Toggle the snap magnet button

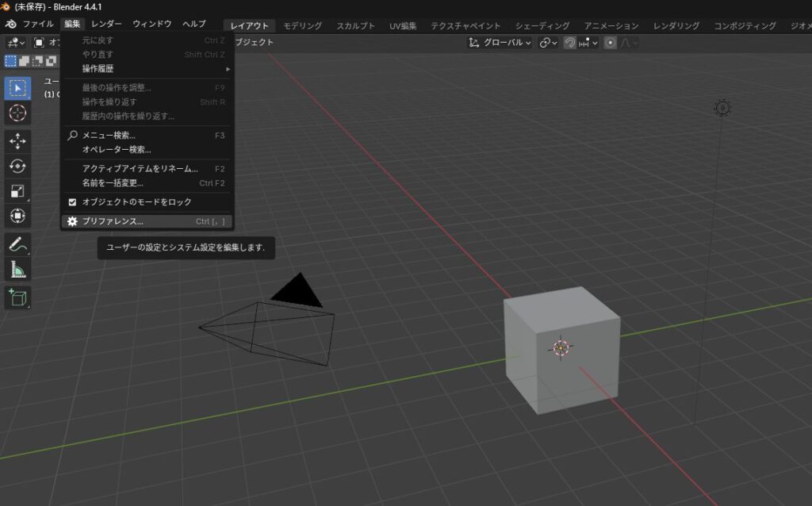tap(569, 43)
